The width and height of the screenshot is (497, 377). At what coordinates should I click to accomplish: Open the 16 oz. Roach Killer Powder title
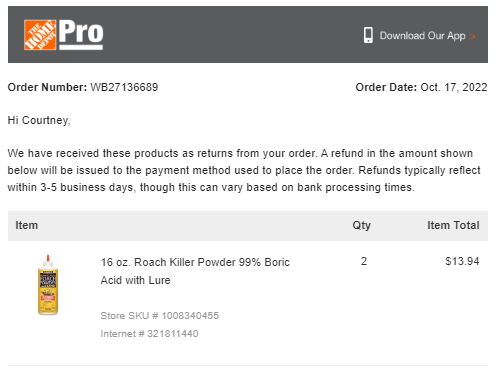195,271
